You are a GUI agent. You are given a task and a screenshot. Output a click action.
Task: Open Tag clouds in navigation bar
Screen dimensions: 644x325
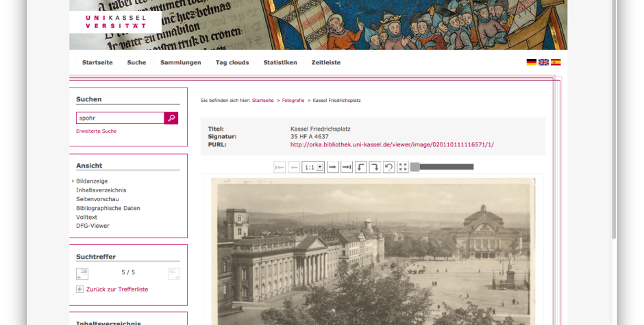(232, 62)
